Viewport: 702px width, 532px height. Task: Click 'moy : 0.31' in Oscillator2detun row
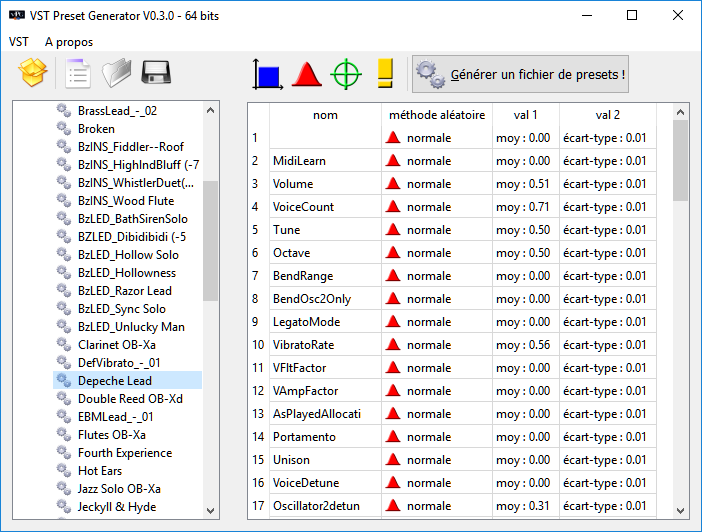pos(522,506)
